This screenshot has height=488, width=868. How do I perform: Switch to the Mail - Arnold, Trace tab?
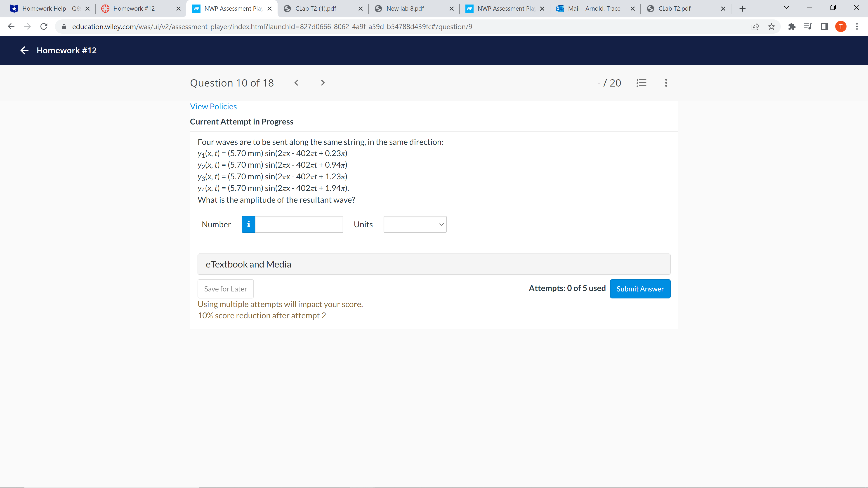(594, 8)
